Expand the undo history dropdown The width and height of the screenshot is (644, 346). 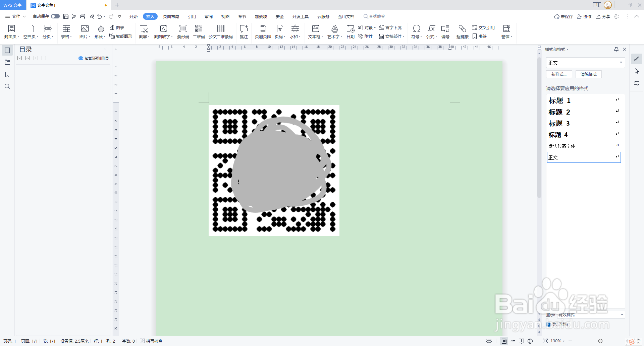point(105,16)
